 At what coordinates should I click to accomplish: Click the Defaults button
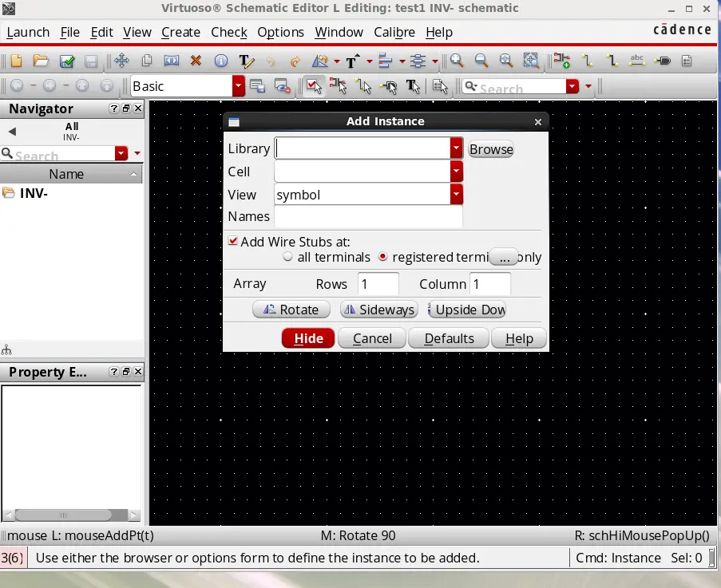point(449,338)
